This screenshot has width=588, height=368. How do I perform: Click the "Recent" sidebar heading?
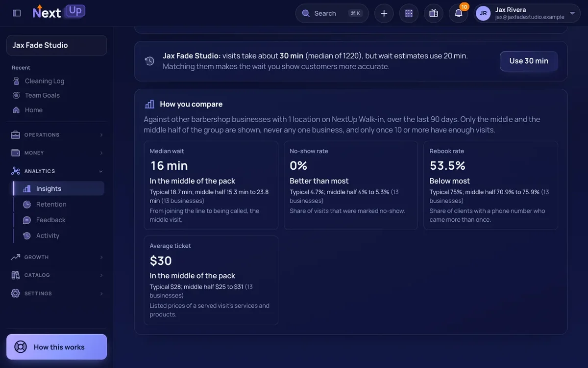pos(21,68)
